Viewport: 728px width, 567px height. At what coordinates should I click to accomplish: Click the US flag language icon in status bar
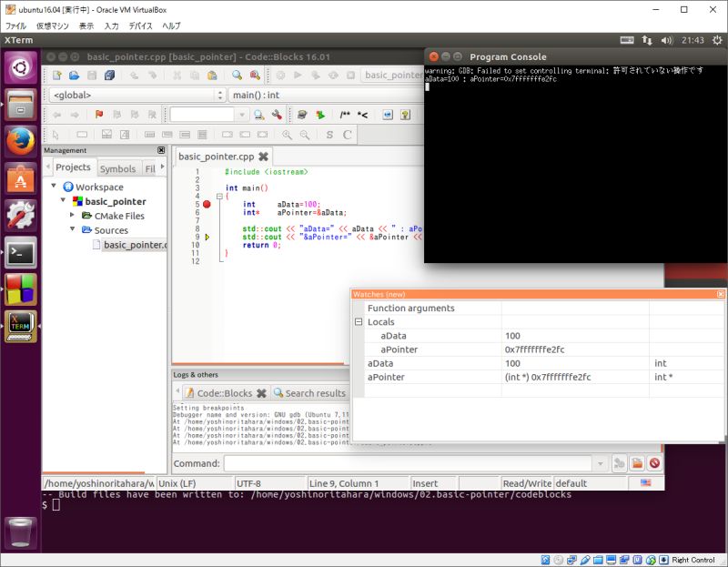(x=645, y=483)
